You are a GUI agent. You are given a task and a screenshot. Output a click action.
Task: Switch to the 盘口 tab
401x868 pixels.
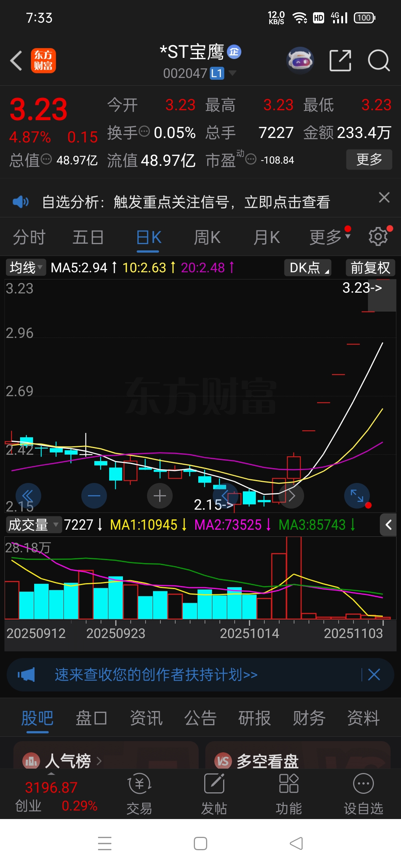[x=91, y=718]
